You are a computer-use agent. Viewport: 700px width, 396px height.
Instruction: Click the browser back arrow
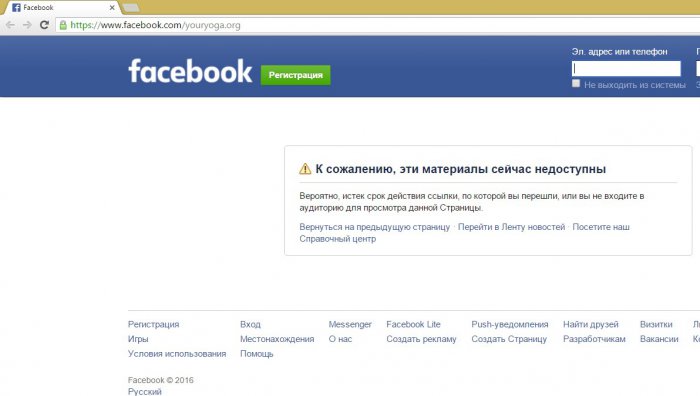tap(10, 25)
